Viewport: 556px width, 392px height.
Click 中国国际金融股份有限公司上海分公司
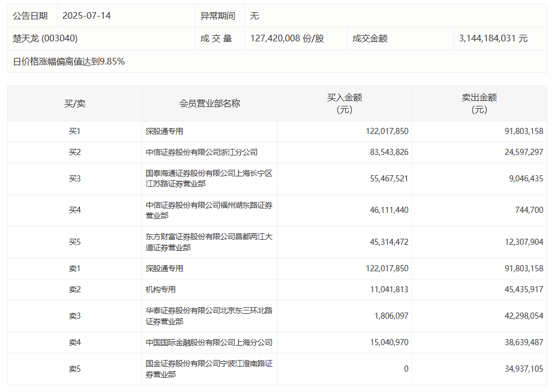tap(209, 342)
